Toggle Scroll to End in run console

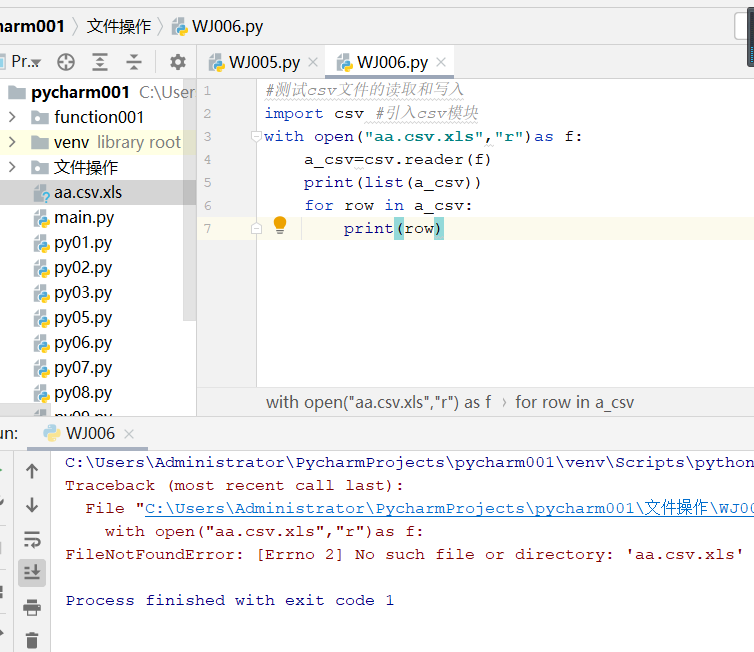tap(32, 573)
